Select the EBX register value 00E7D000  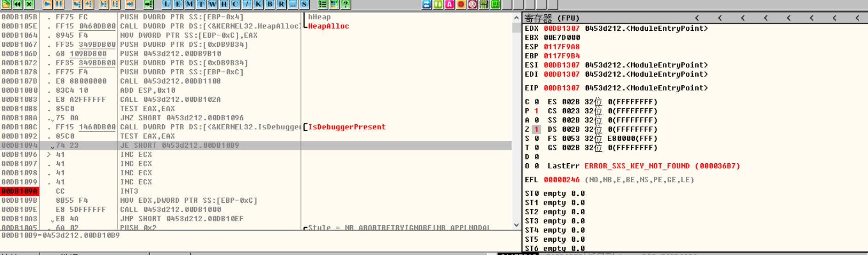tap(562, 38)
